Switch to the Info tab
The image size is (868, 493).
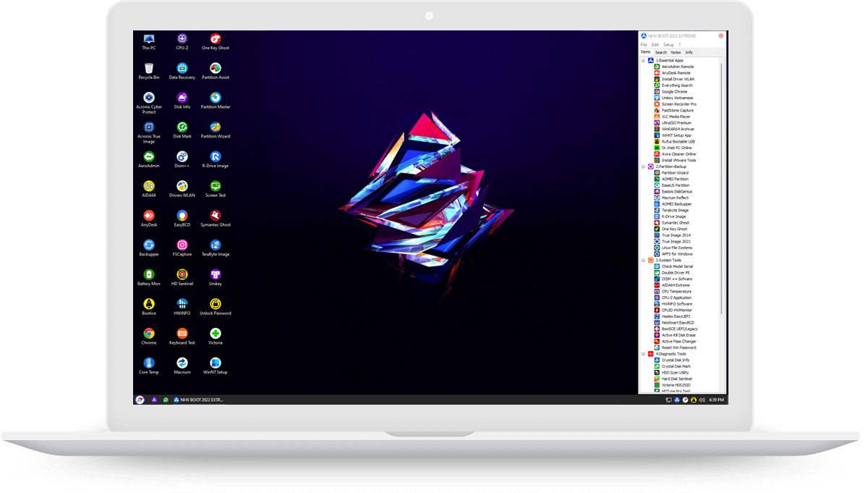[x=689, y=52]
